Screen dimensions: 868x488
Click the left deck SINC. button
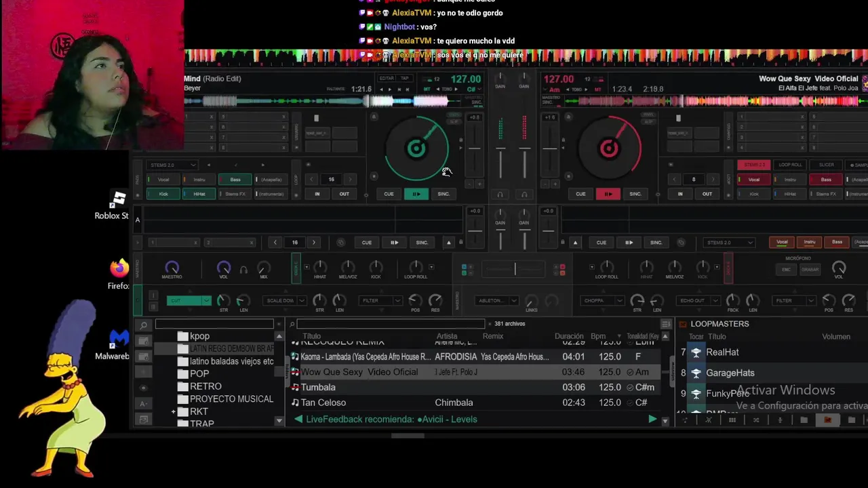tap(443, 194)
